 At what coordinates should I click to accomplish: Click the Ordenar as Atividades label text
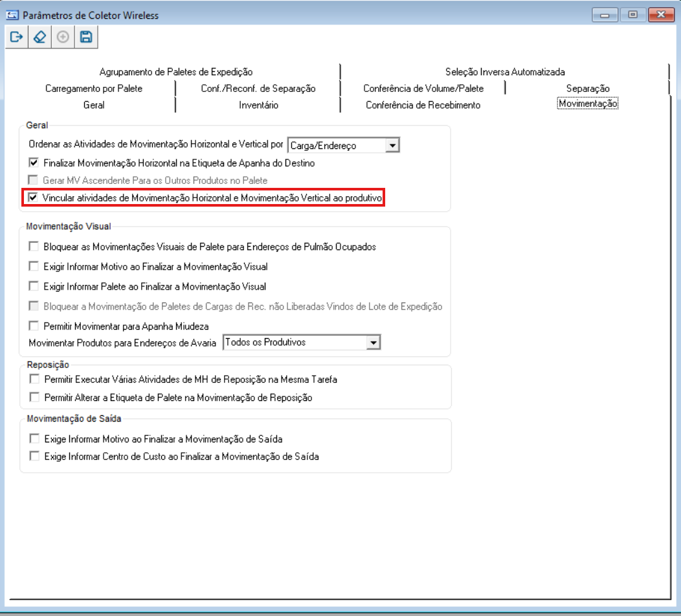156,144
